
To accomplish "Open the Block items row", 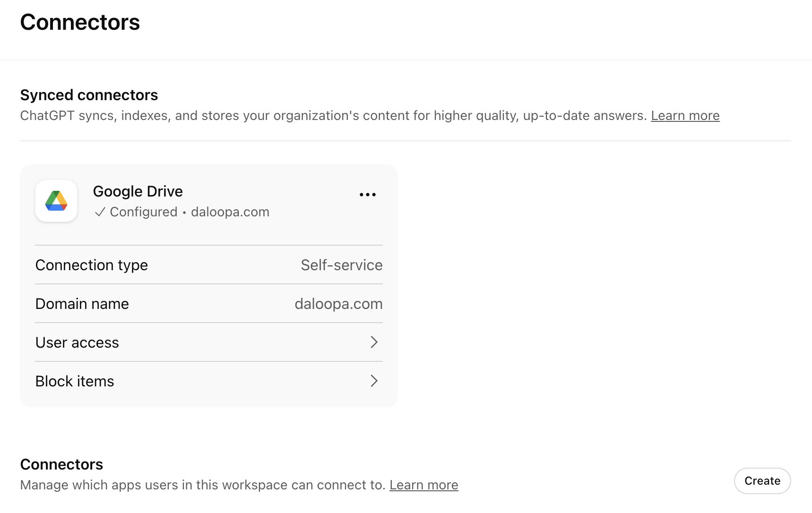I will coord(209,381).
